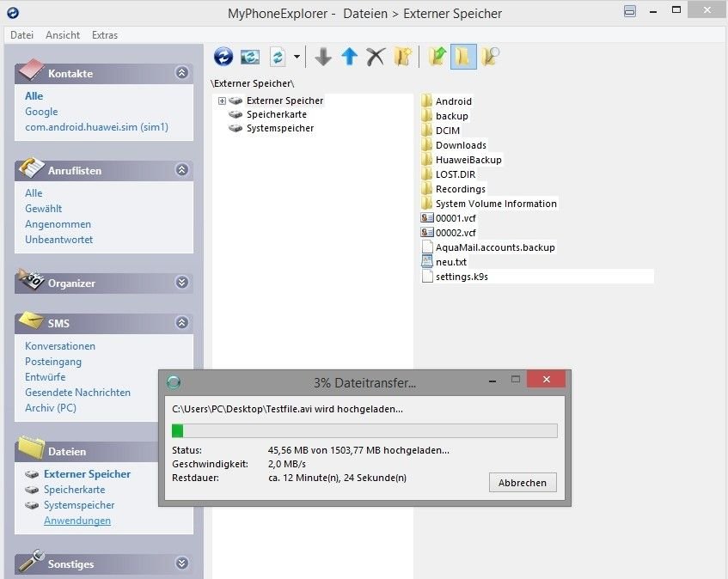Collapse the Kontakte panel
Screen dimensions: 728x579
click(181, 72)
